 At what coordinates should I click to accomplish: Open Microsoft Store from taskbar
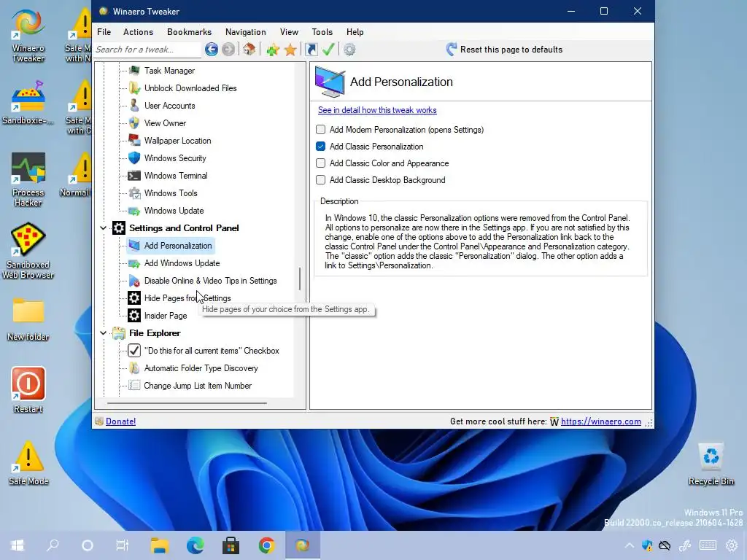point(231,545)
